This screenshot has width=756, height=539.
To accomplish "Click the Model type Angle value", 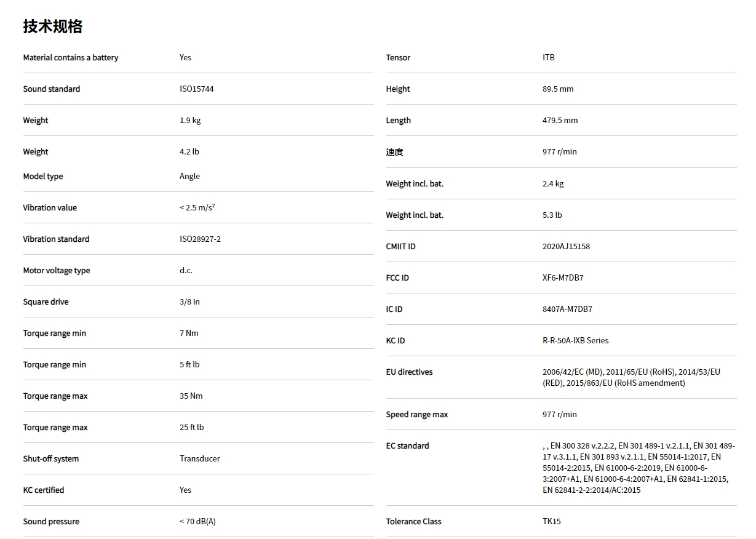I will [189, 177].
